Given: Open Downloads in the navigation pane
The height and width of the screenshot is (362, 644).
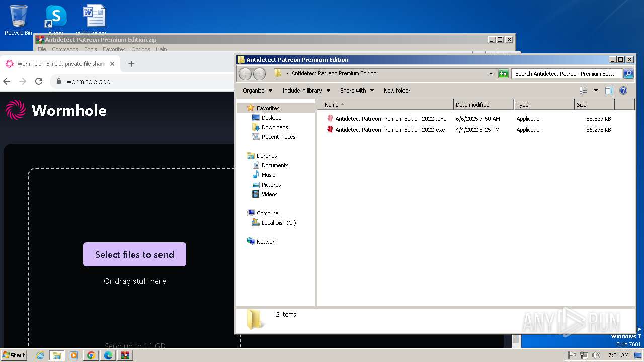Looking at the screenshot, I should pos(274,127).
